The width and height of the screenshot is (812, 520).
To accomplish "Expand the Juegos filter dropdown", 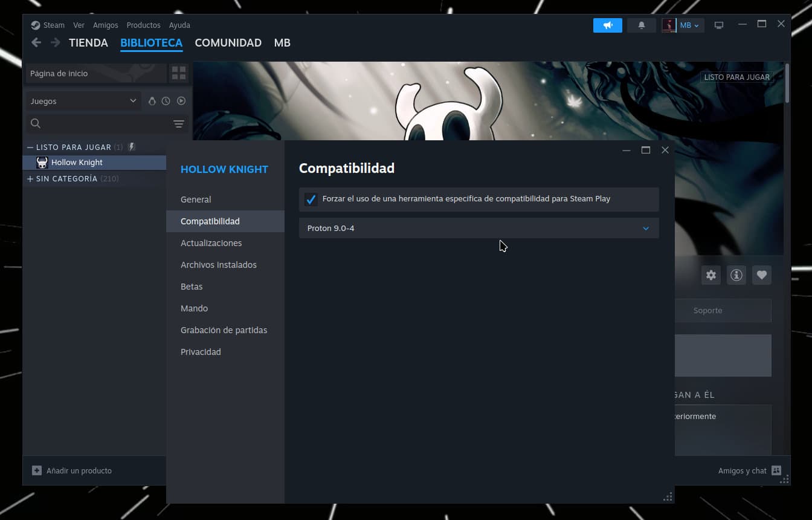I will pyautogui.click(x=83, y=101).
